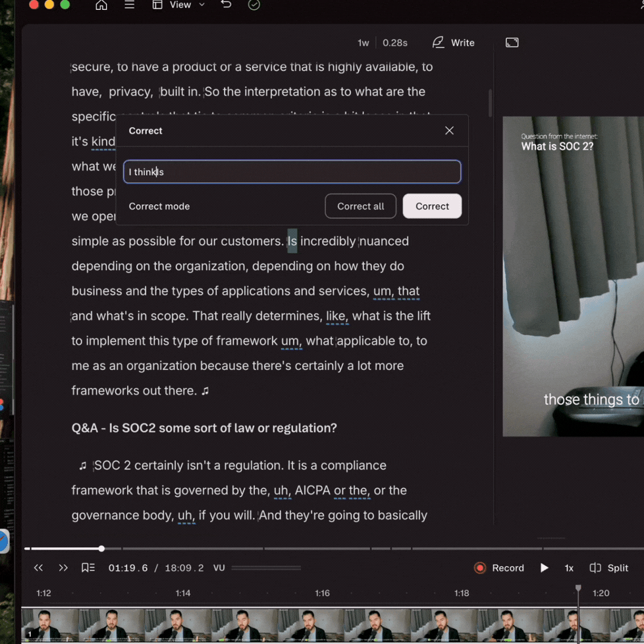The image size is (644, 644).
Task: Click the underlined word 'like,' in transcript
Action: click(337, 316)
